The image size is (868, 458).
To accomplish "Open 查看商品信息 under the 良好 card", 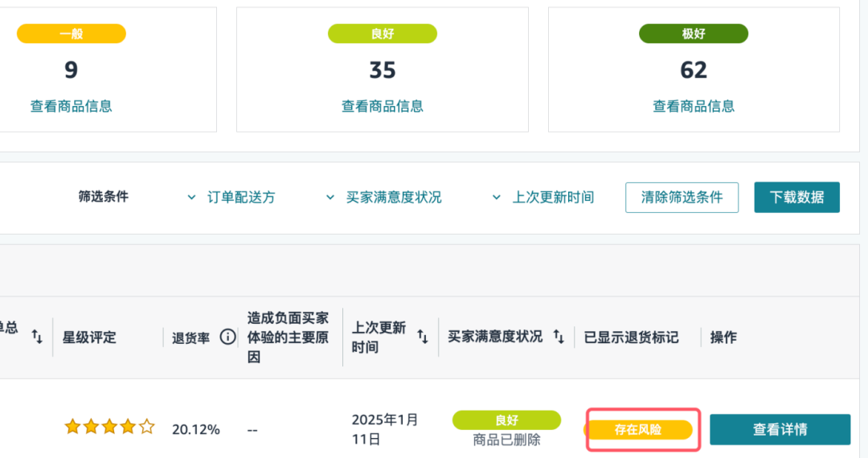I will pos(383,106).
